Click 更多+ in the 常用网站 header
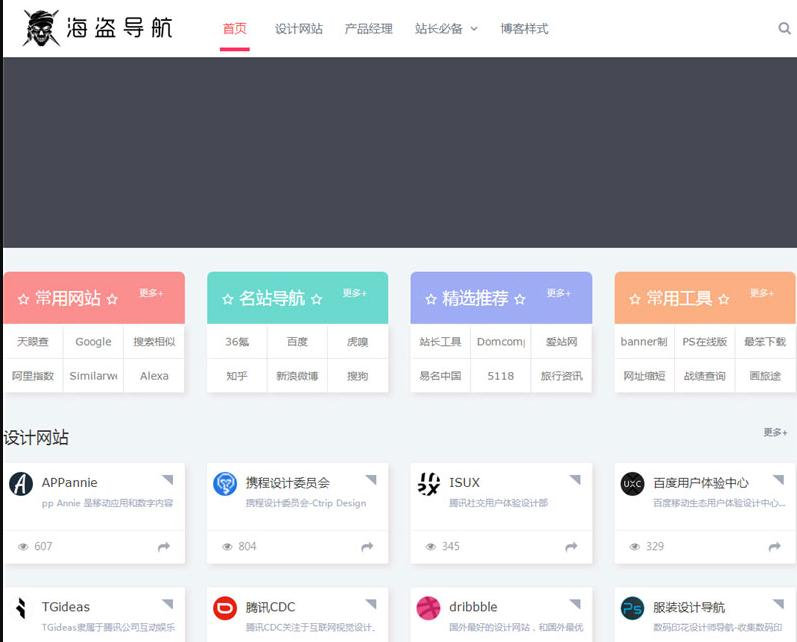Viewport: 797px width, 642px height. click(x=151, y=293)
